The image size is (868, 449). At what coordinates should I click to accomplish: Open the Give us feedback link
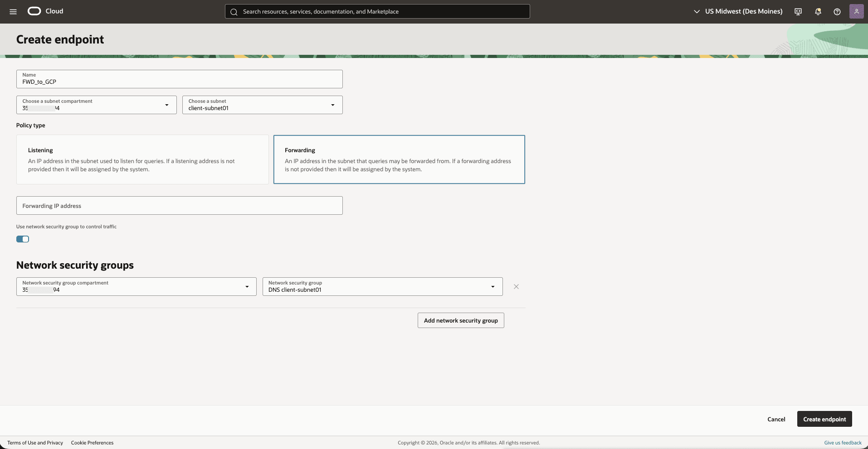(842, 443)
